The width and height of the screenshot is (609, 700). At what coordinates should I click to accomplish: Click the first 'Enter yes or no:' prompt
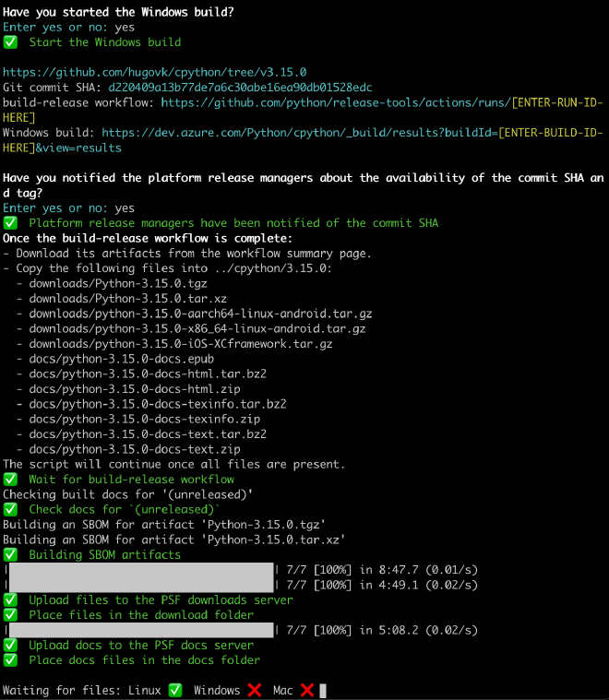pos(55,28)
